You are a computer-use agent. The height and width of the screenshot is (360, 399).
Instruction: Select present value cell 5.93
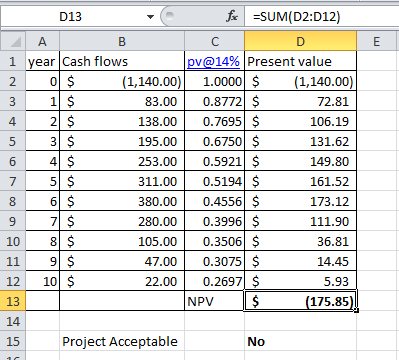(300, 281)
